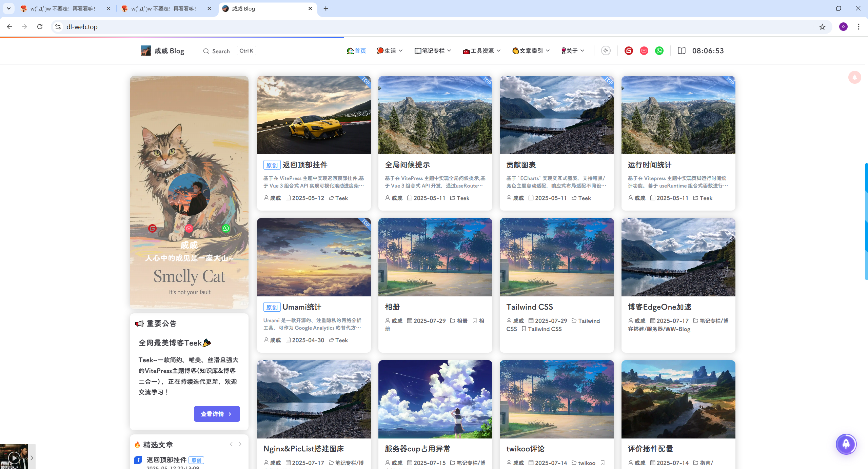Expand the 工具资源 dropdown menu
The height and width of the screenshot is (469, 868).
tap(482, 51)
